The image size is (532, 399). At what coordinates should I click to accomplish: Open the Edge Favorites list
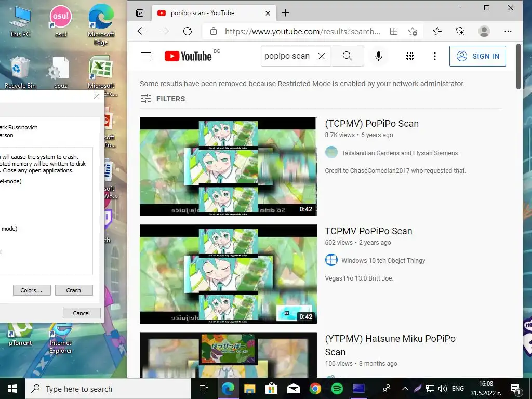coord(437,31)
